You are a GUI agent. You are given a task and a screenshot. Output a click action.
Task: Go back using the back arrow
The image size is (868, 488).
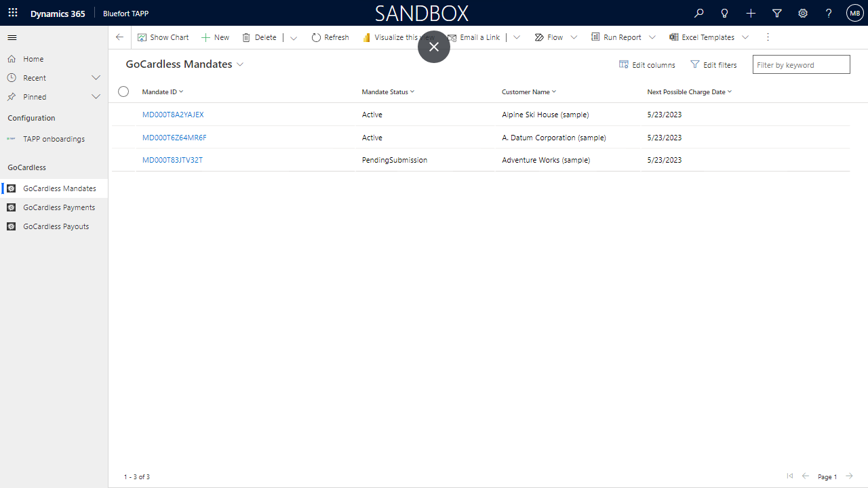tap(119, 37)
